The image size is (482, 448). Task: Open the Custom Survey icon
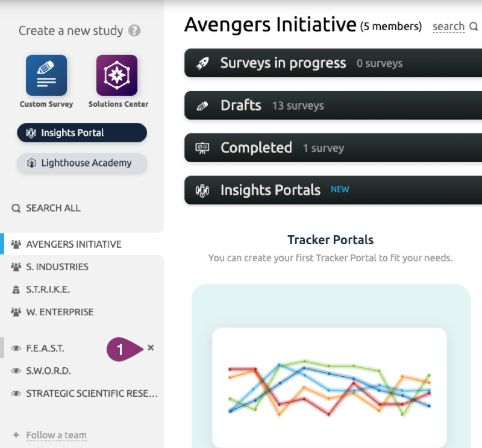pyautogui.click(x=46, y=75)
